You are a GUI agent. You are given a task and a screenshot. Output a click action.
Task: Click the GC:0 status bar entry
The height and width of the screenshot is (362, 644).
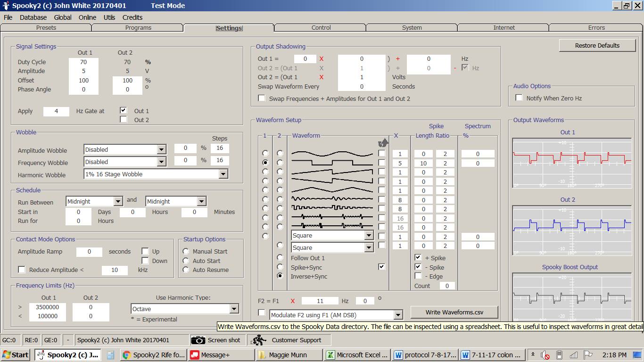(x=10, y=340)
